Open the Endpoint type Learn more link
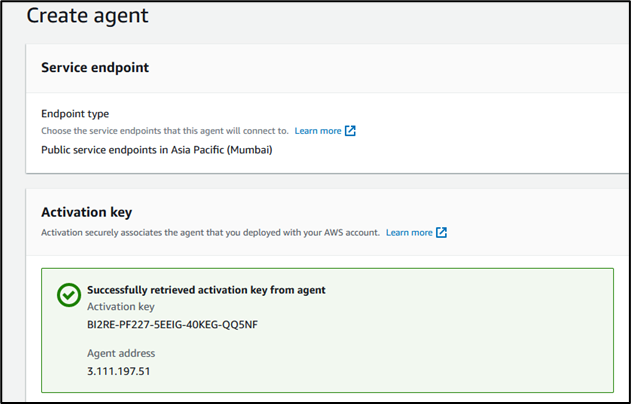Image resolution: width=631 pixels, height=404 pixels. pyautogui.click(x=318, y=131)
